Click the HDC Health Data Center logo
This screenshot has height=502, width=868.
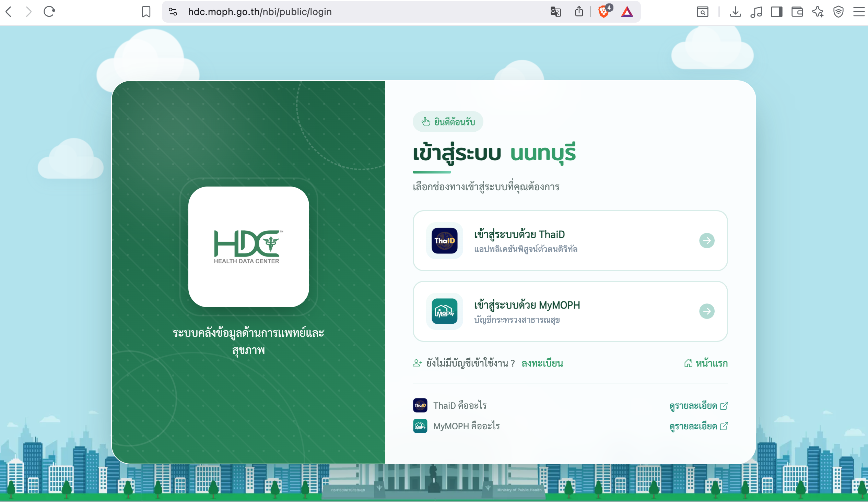[248, 247]
